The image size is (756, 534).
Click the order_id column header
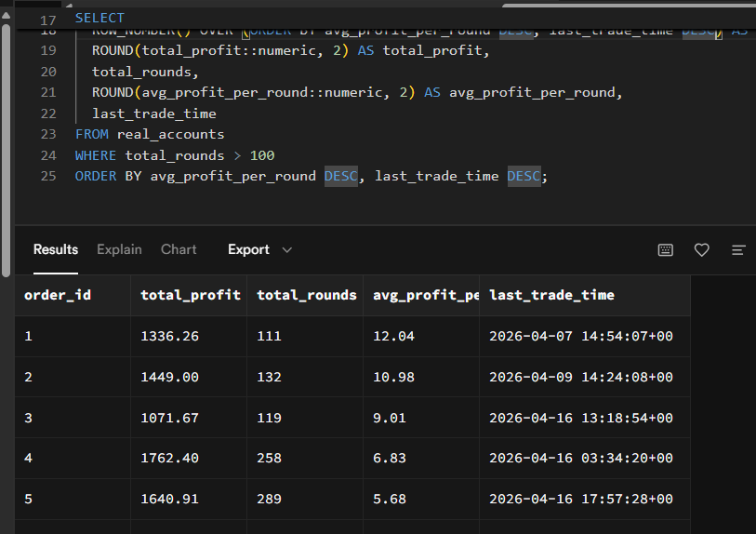57,295
